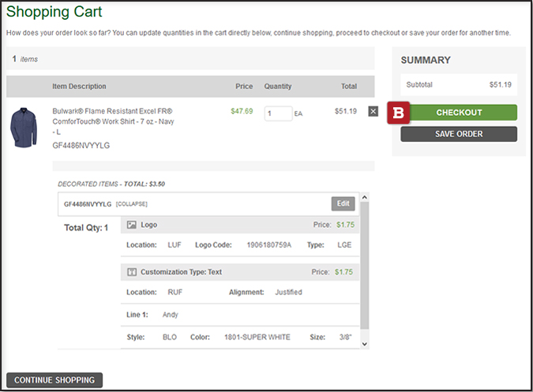Remove the Bulwark shirt using the X icon
This screenshot has width=533, height=392.
tap(373, 111)
